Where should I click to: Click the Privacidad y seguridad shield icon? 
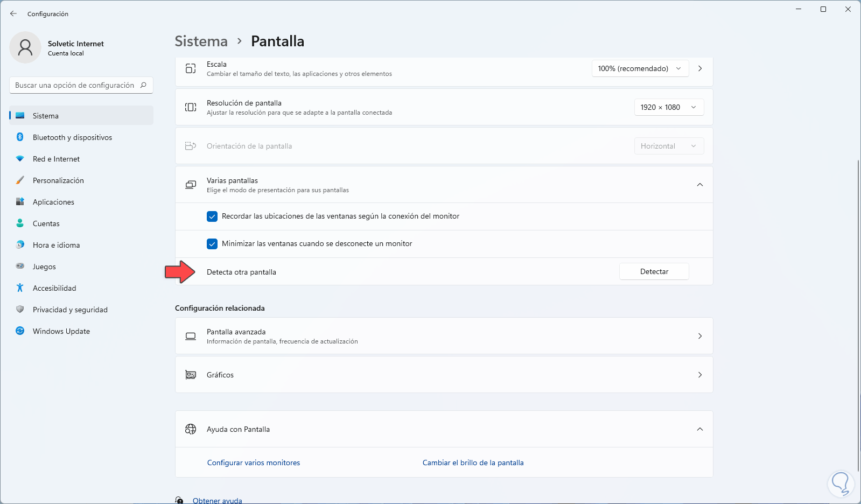coord(20,310)
